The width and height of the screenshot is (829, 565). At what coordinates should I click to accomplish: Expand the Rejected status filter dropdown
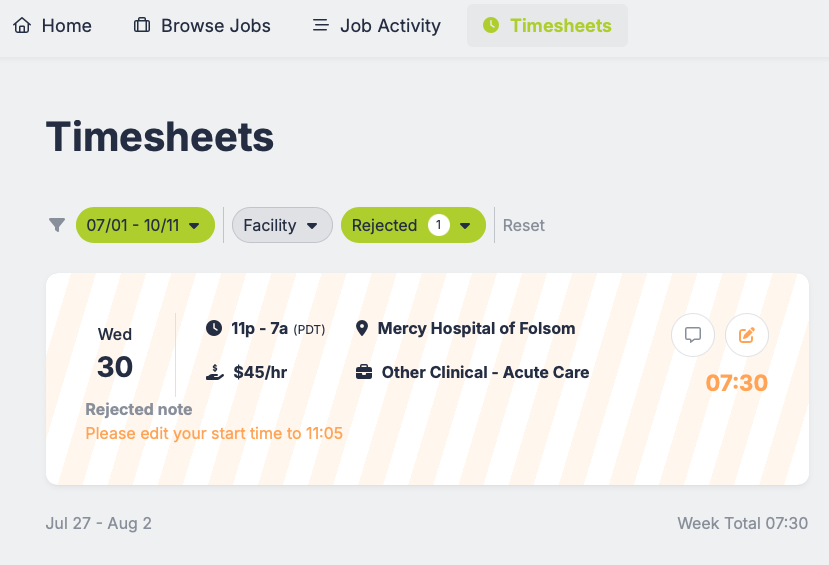pyautogui.click(x=413, y=225)
